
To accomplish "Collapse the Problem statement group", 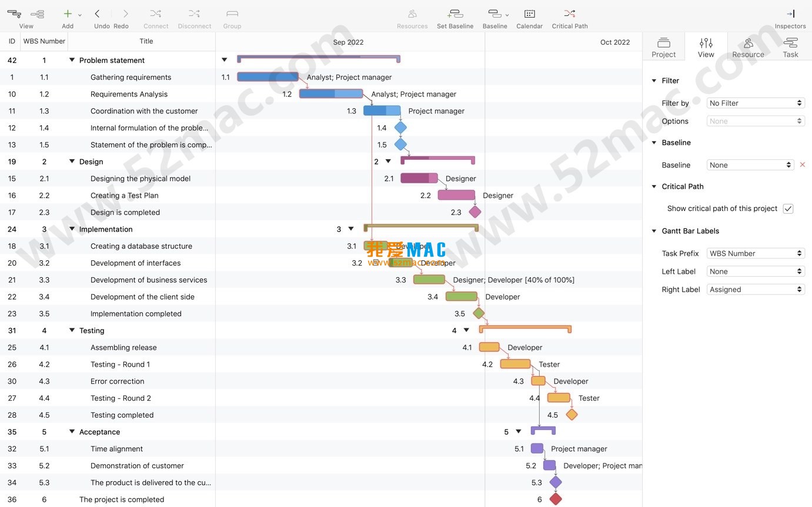I will [72, 60].
